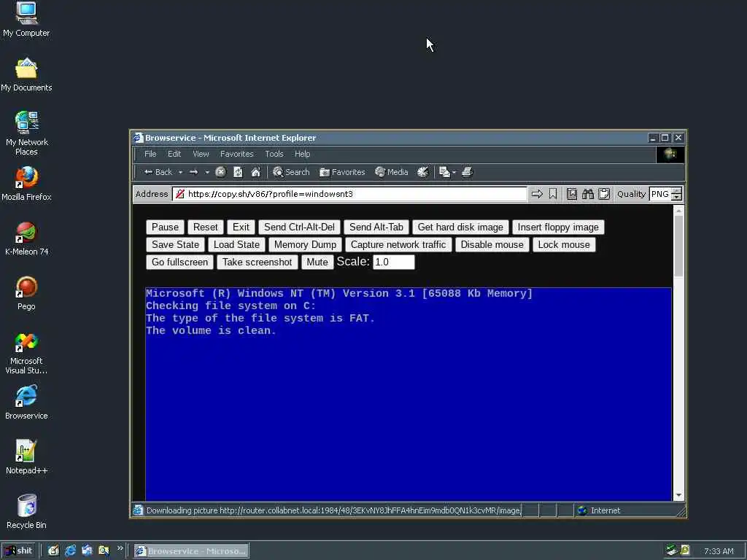Click the Go fullscreen button
This screenshot has height=560, width=747.
(179, 262)
